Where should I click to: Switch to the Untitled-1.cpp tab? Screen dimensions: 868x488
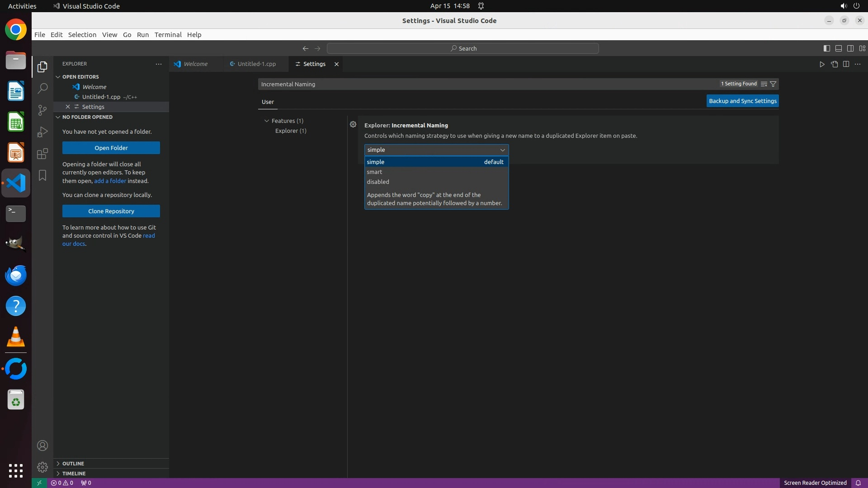[x=256, y=64]
